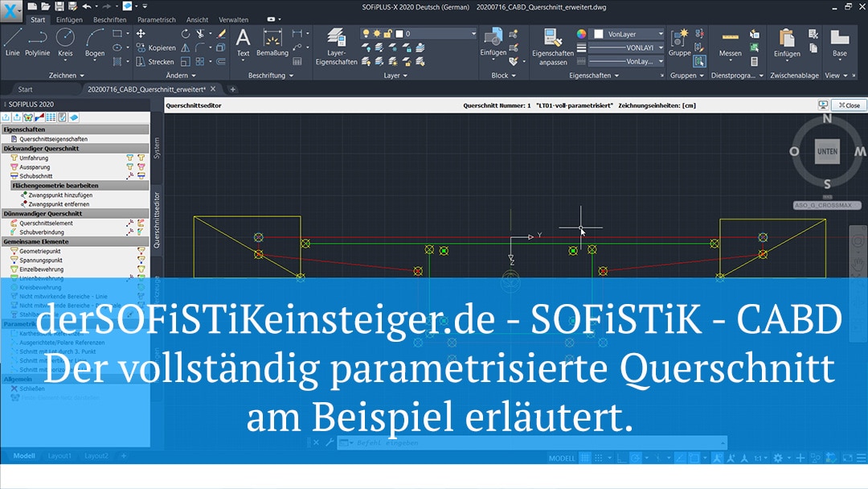Switch to the Einfügen ribbon tab

pos(69,19)
